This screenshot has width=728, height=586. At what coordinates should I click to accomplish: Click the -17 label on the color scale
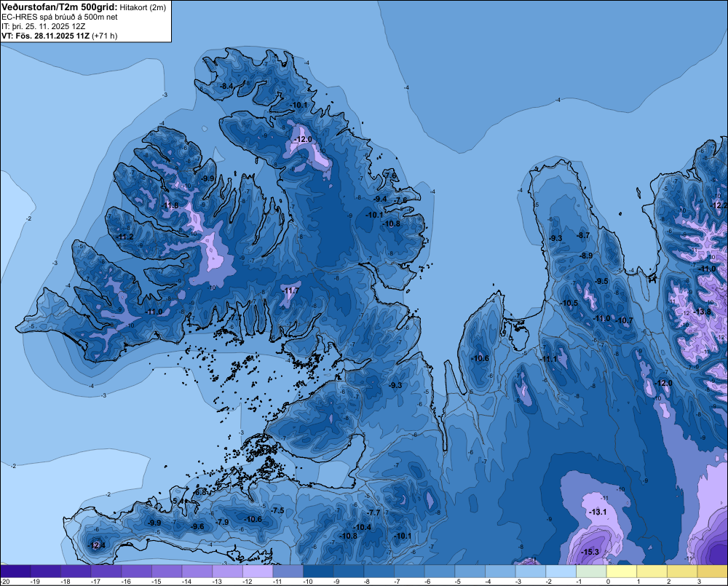[95, 582]
